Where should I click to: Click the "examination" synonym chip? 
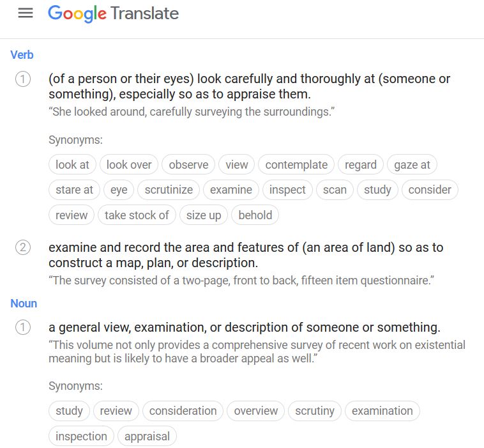pyautogui.click(x=382, y=411)
